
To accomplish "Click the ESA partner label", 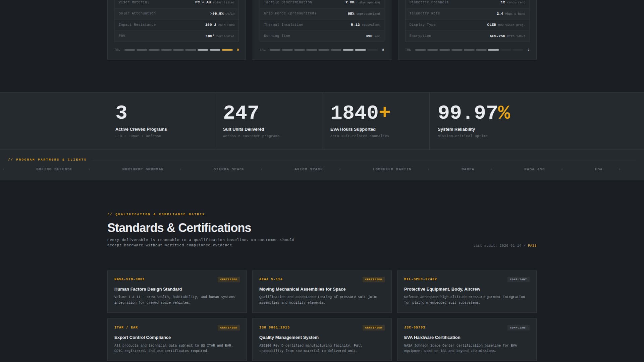I will click(598, 169).
